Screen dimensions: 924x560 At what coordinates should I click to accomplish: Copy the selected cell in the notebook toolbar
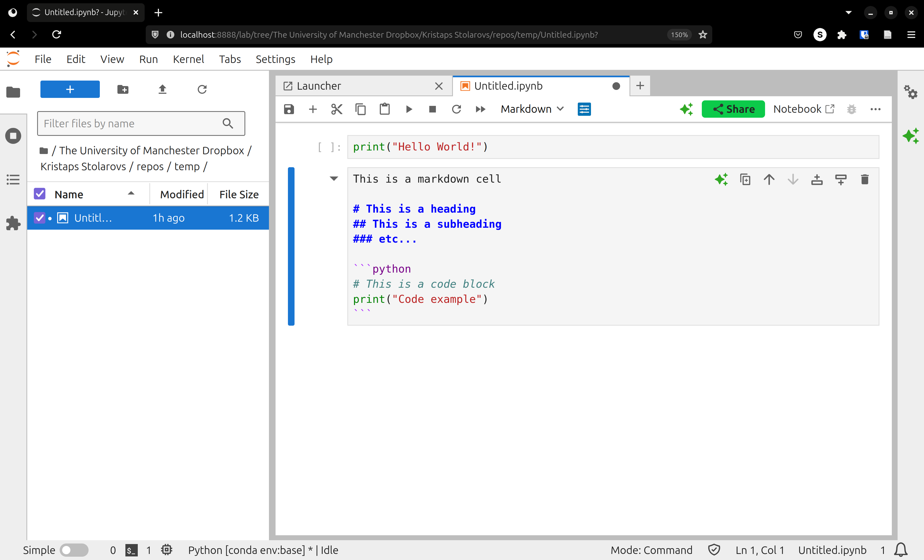tap(361, 109)
